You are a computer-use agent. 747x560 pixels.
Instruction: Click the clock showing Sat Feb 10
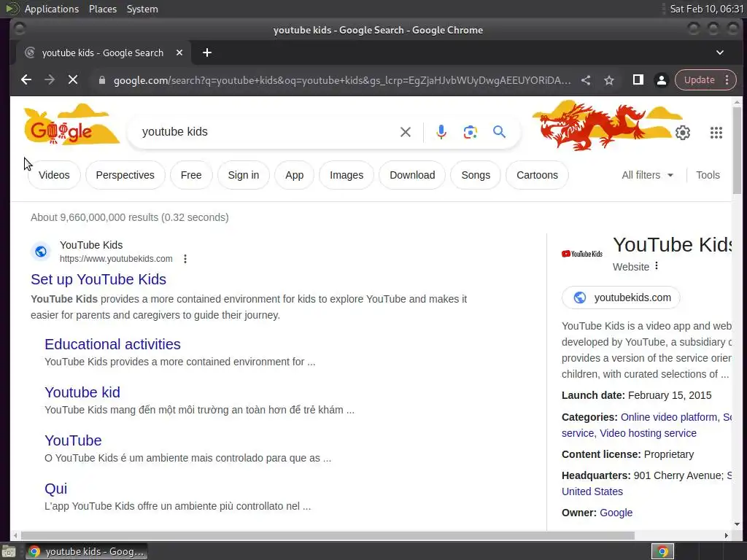click(x=706, y=9)
